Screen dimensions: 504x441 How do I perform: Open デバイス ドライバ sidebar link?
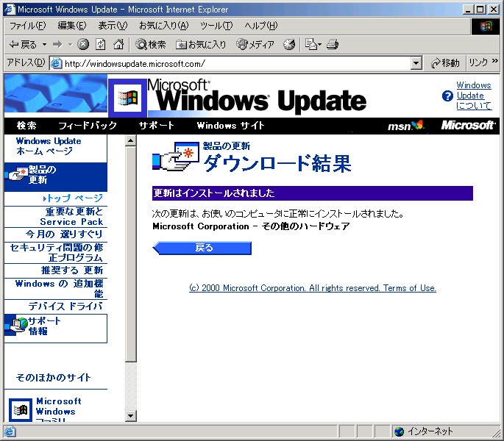pyautogui.click(x=65, y=306)
